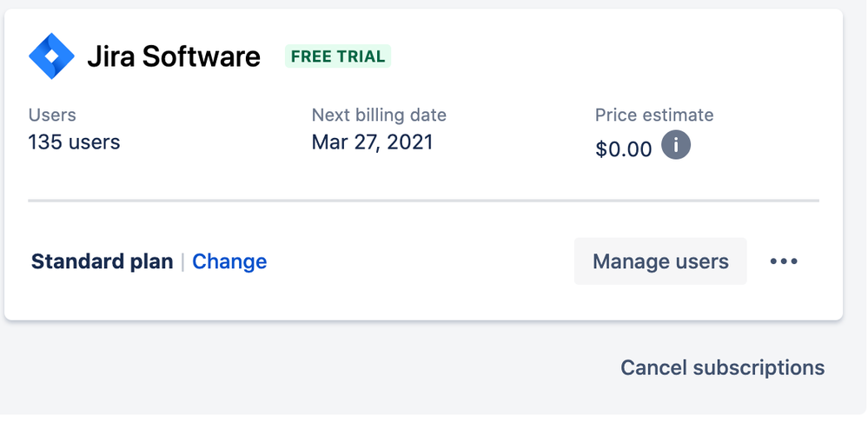This screenshot has width=868, height=422.
Task: Click the blue Jira Software diamond logo
Action: 51,56
